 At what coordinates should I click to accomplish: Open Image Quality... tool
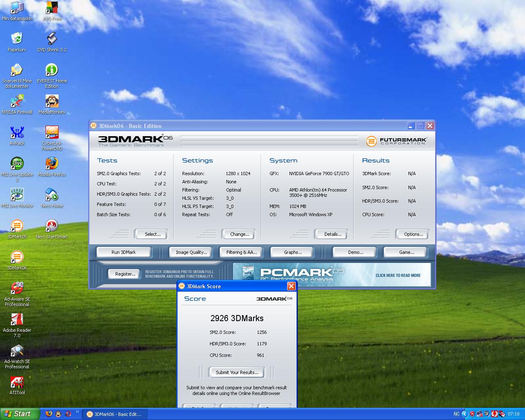click(x=191, y=252)
